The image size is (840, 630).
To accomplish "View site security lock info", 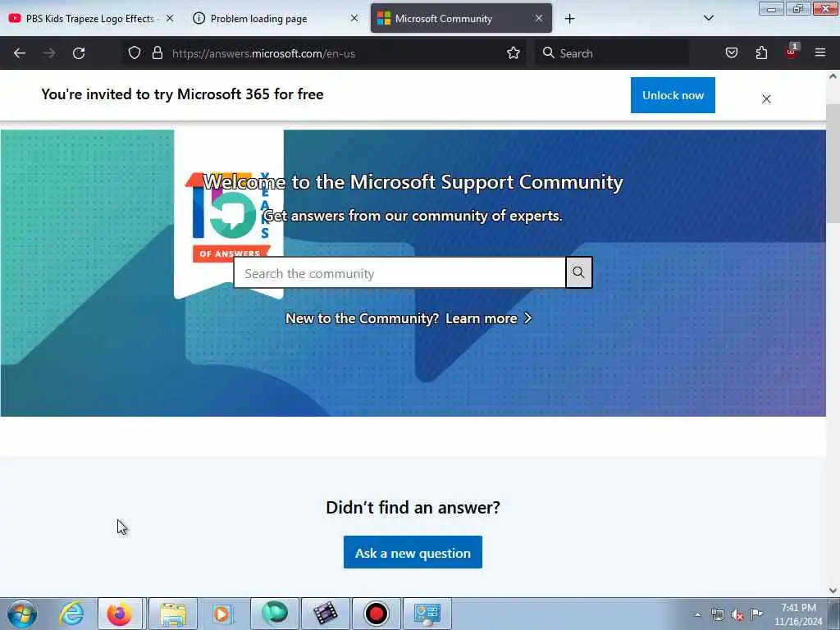I will (157, 53).
